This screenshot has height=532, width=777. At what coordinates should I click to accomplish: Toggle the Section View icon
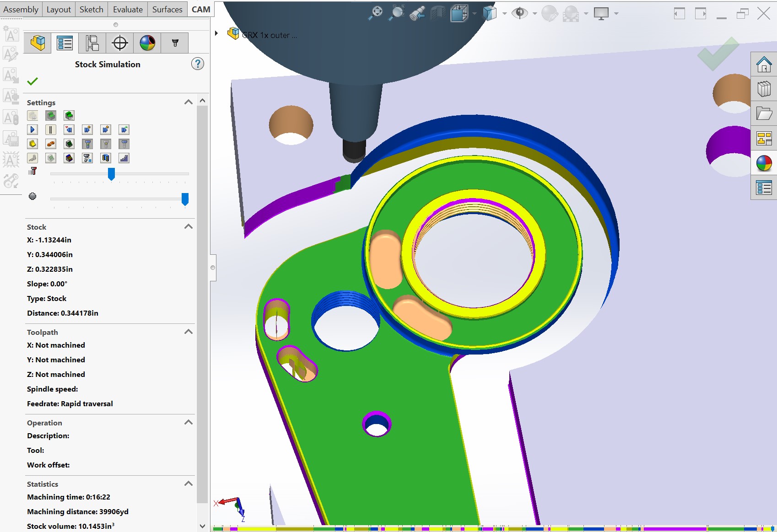coord(438,13)
